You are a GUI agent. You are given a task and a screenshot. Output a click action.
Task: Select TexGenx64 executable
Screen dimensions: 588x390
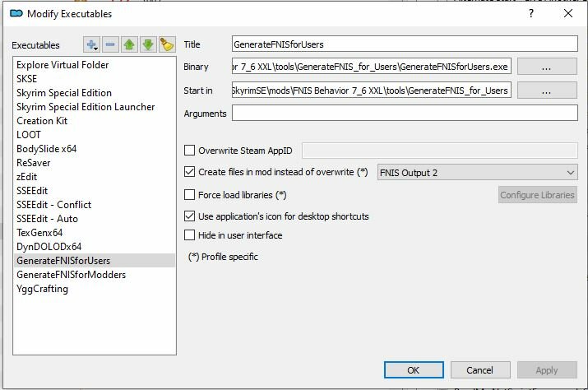pos(95,233)
